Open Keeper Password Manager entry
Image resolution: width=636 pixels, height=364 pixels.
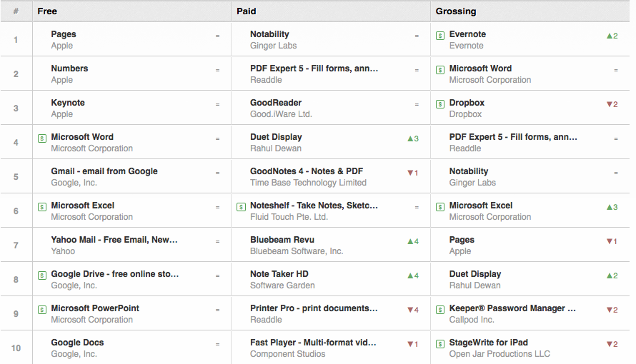click(512, 308)
